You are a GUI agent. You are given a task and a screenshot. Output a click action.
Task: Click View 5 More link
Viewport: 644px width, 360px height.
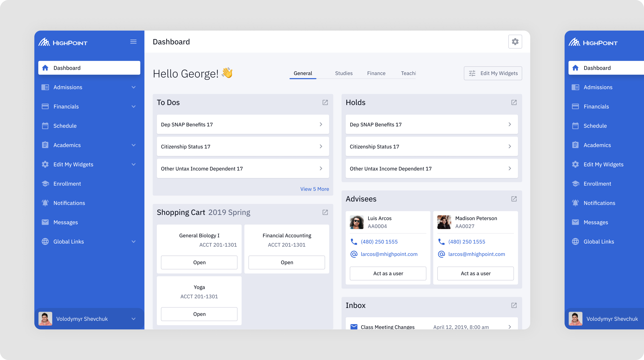314,189
